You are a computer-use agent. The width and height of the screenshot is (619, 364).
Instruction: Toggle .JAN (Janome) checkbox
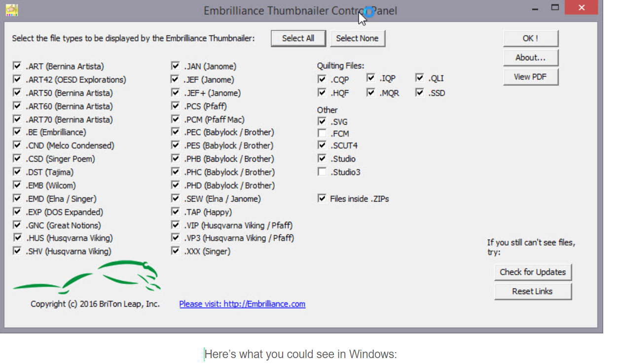(x=175, y=66)
